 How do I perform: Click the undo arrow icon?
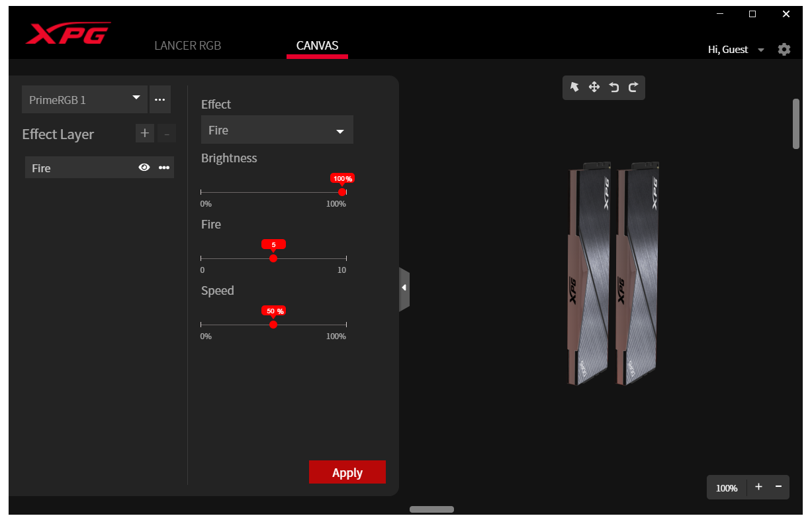[614, 87]
